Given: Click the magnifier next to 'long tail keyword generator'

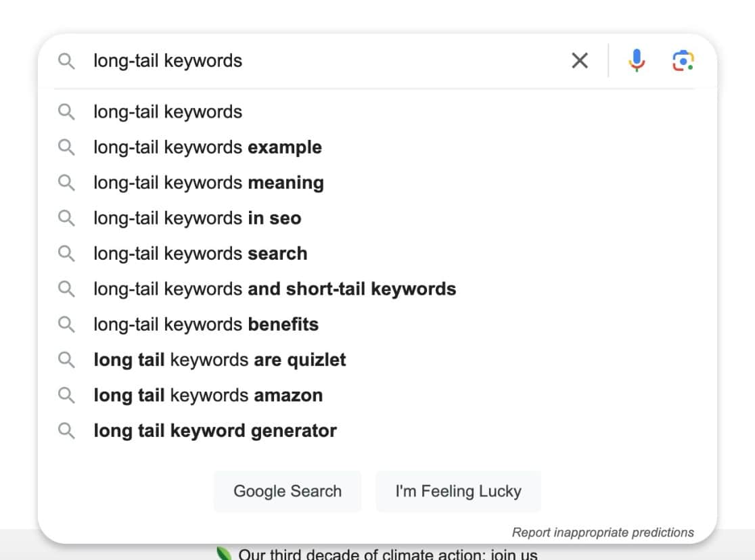Looking at the screenshot, I should (66, 430).
